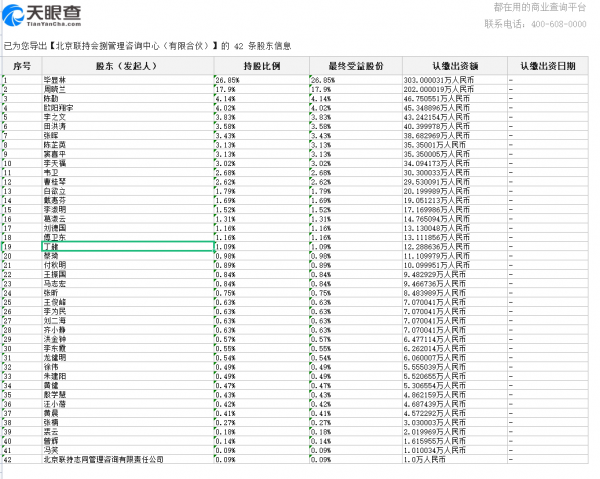Click the contact phone text 400-608-0000
This screenshot has height=479, width=600.
coord(559,24)
